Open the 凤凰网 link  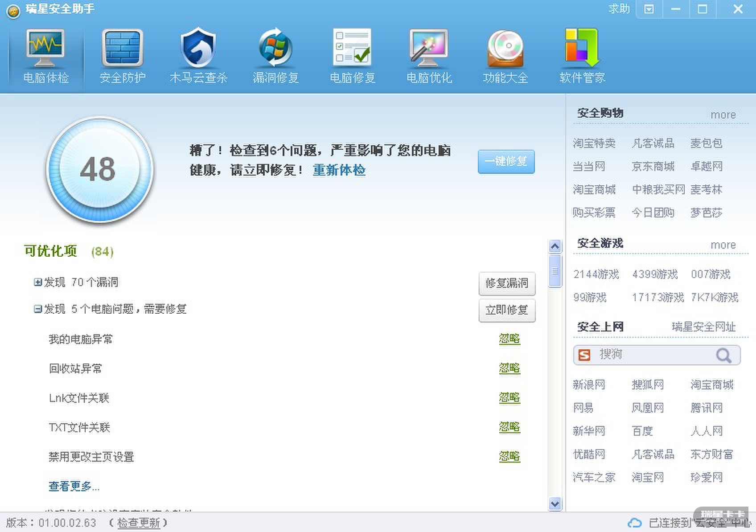(648, 408)
